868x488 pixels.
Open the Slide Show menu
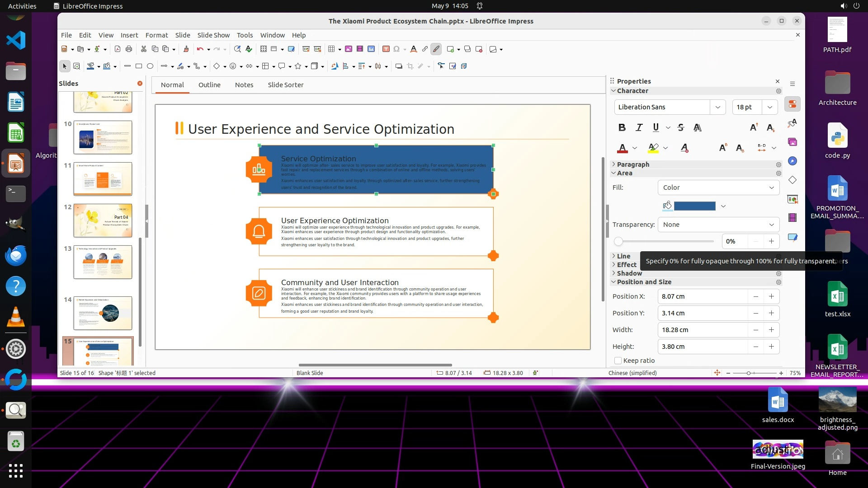coord(213,35)
